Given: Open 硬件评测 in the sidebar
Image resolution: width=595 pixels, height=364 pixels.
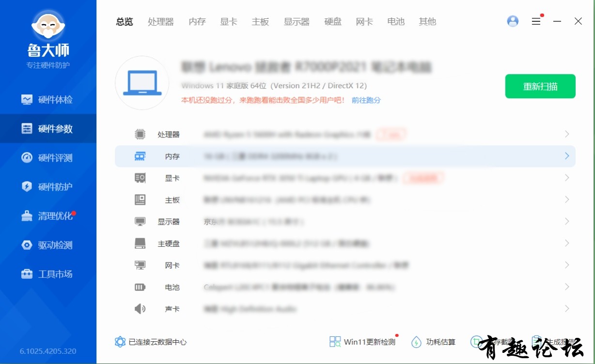Looking at the screenshot, I should coord(48,158).
